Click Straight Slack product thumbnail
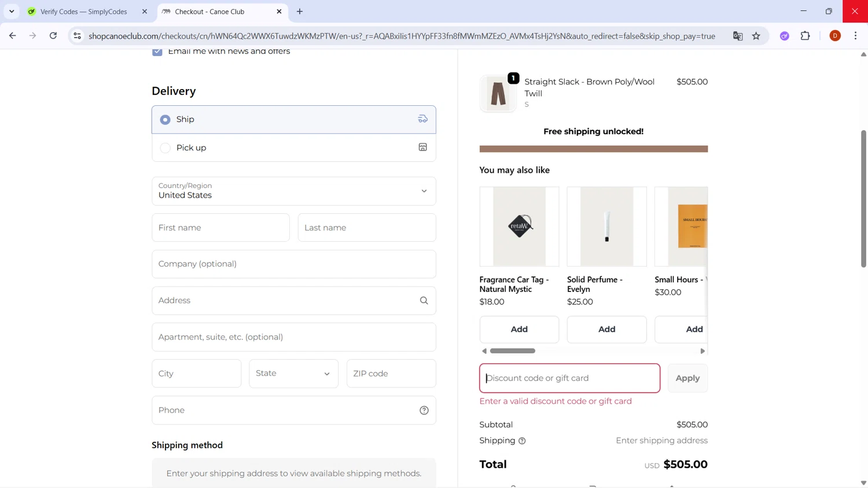This screenshot has height=488, width=868. click(498, 93)
